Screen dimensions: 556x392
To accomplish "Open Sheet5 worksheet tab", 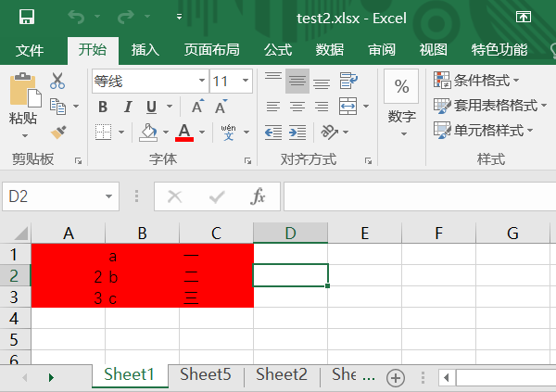I will (206, 374).
